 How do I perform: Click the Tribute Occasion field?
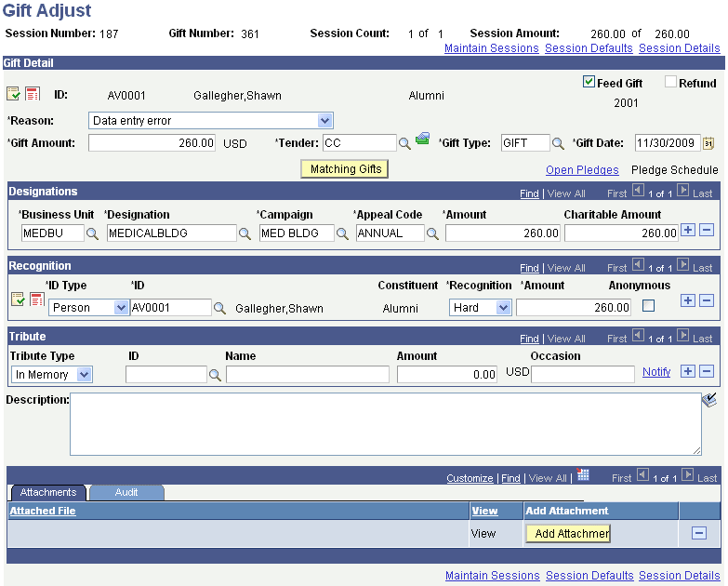pos(583,375)
